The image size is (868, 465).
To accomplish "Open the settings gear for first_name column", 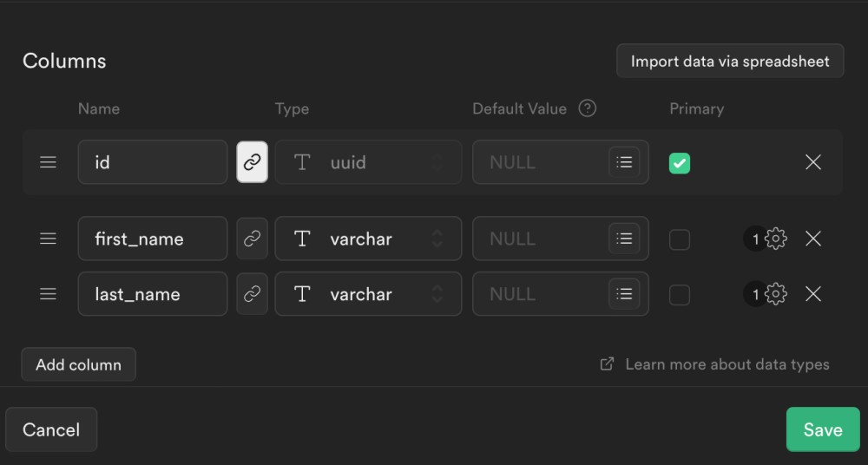I will coord(775,239).
